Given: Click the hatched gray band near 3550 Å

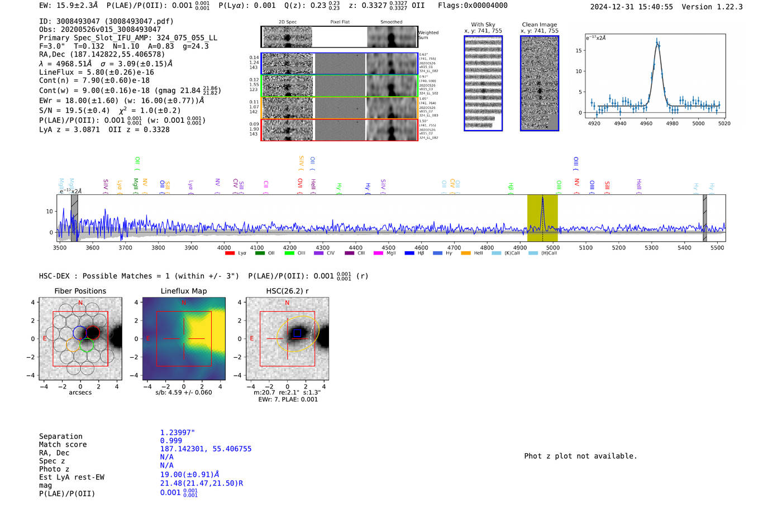Looking at the screenshot, I should (74, 218).
